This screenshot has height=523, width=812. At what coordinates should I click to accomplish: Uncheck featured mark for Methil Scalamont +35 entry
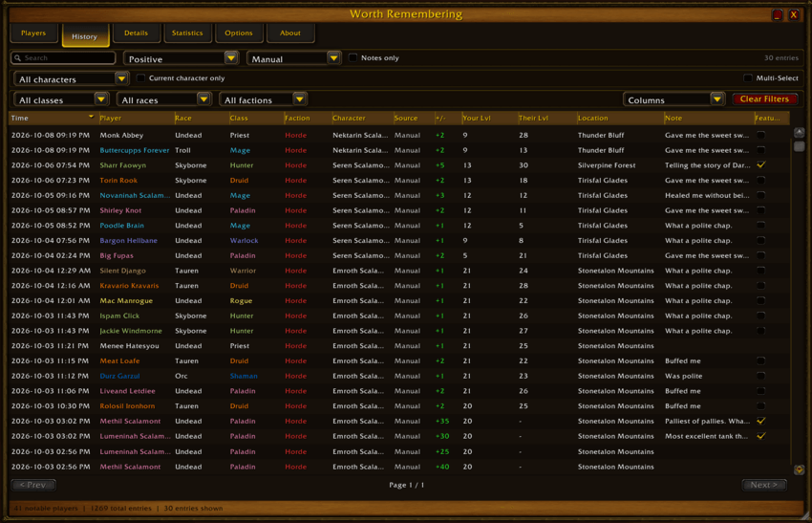click(760, 421)
